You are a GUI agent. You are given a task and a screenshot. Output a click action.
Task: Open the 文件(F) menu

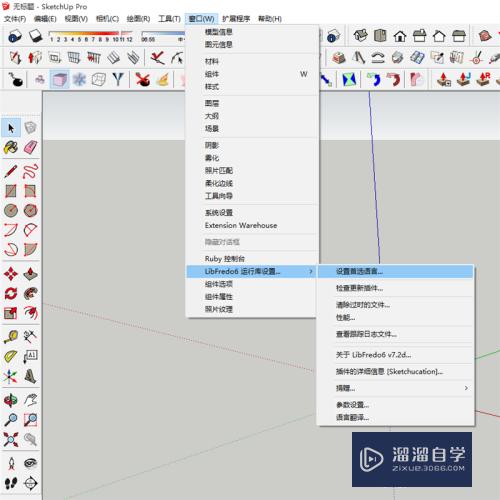pos(15,19)
